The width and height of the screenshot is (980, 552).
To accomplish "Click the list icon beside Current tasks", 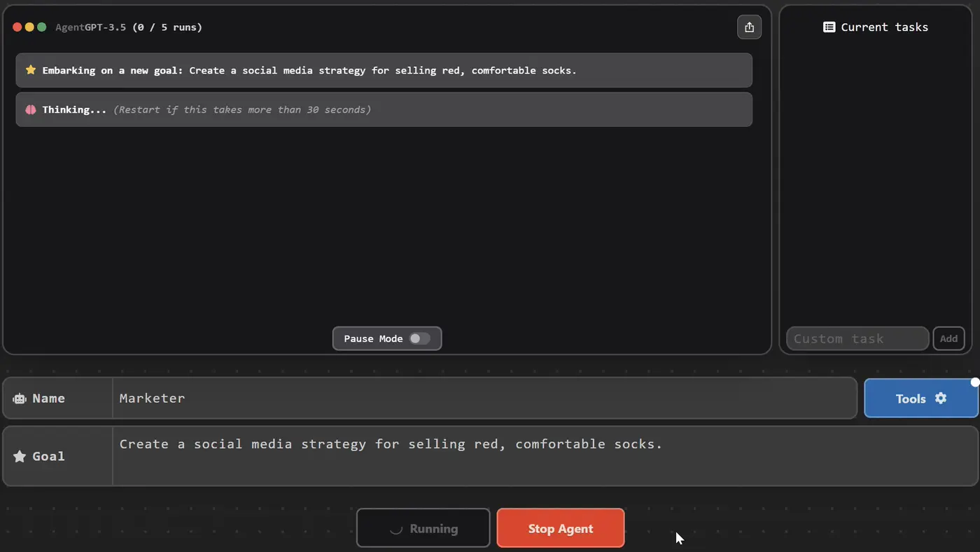I will 829,27.
